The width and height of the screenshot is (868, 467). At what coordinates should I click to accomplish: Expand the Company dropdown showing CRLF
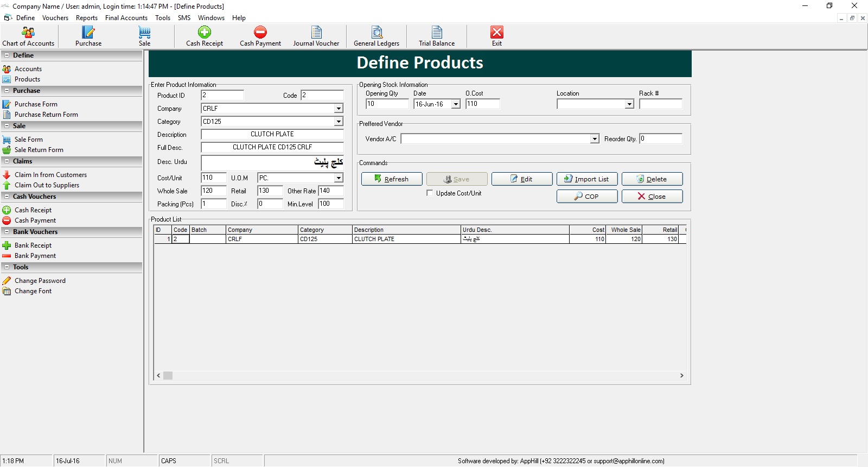coord(339,109)
